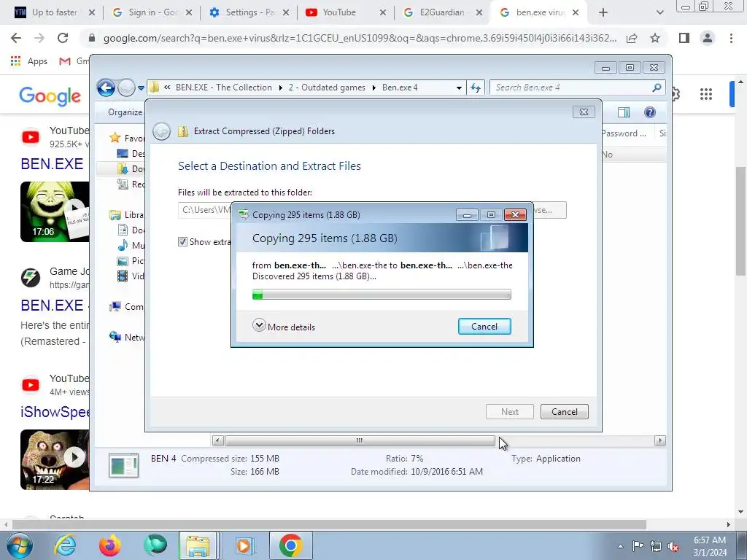Play the 17:22 video thumbnail

coord(55,459)
